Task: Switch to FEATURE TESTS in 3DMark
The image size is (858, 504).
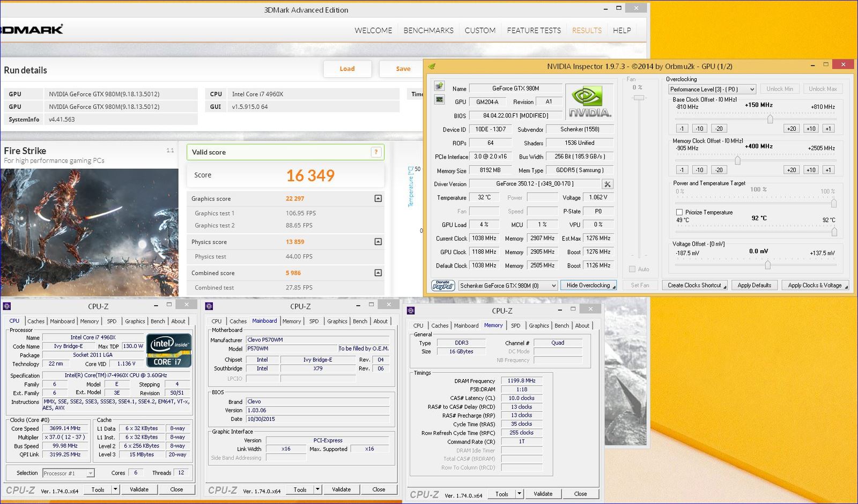Action: click(x=534, y=31)
